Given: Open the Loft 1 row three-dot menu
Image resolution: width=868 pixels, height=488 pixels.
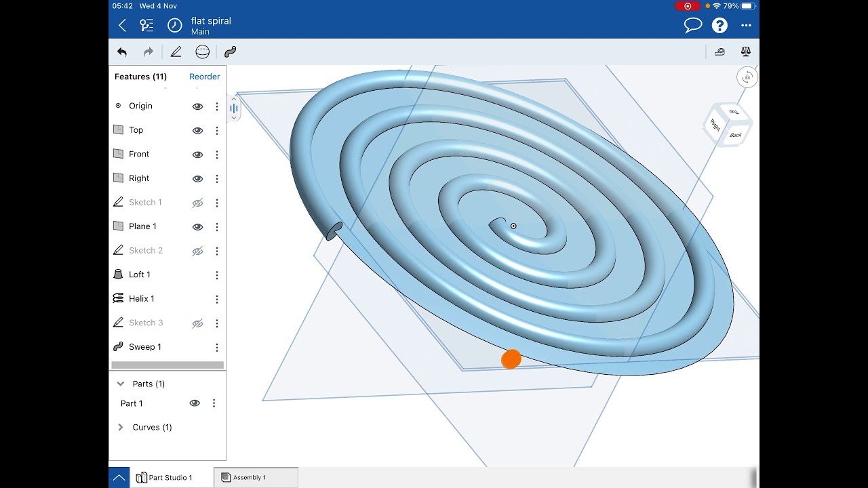Looking at the screenshot, I should point(217,275).
